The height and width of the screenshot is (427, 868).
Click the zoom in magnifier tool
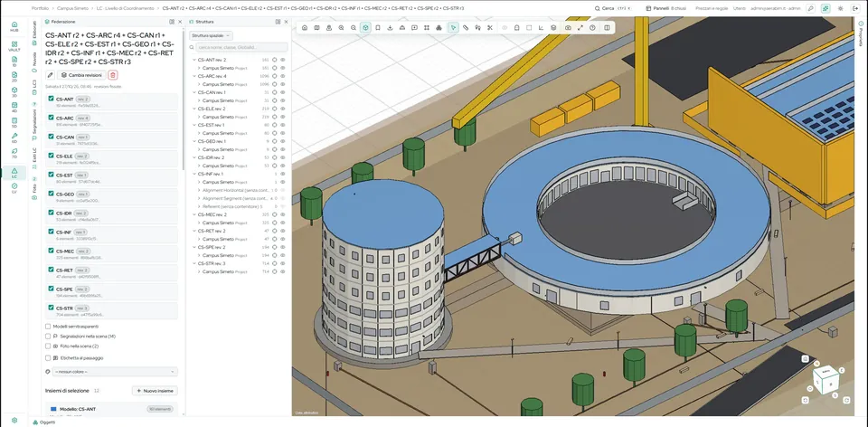click(341, 28)
